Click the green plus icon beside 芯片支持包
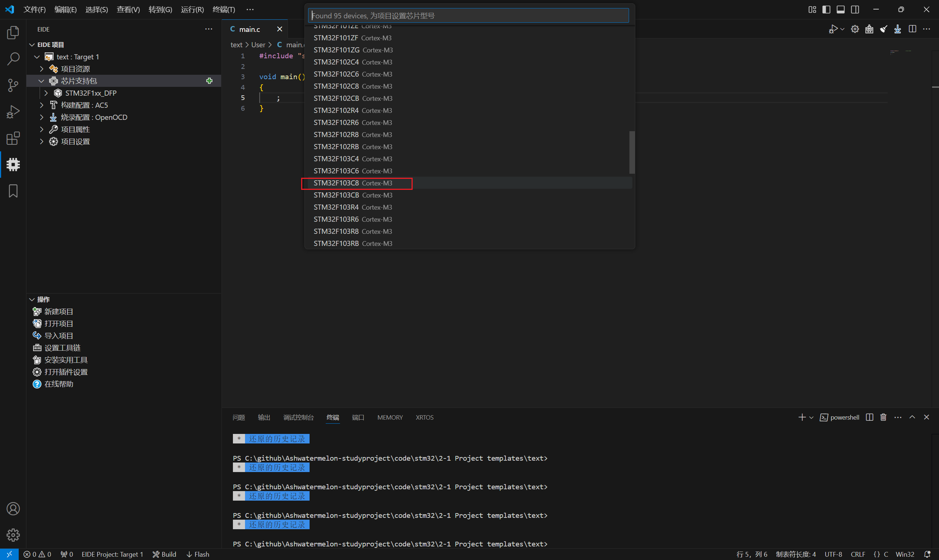 tap(209, 81)
